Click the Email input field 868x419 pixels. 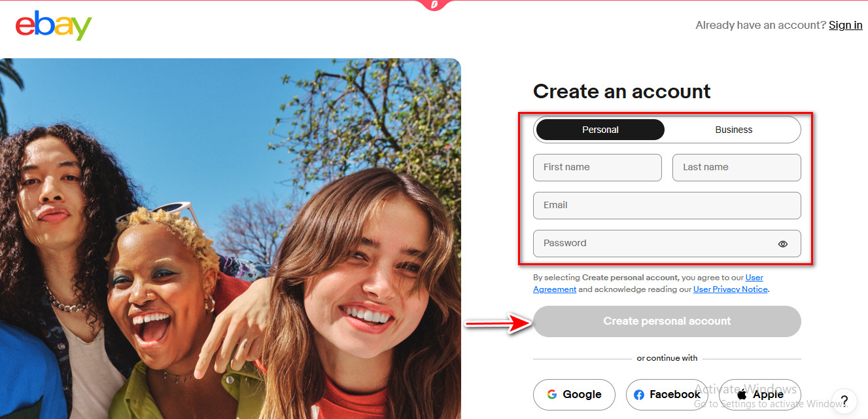click(x=667, y=205)
